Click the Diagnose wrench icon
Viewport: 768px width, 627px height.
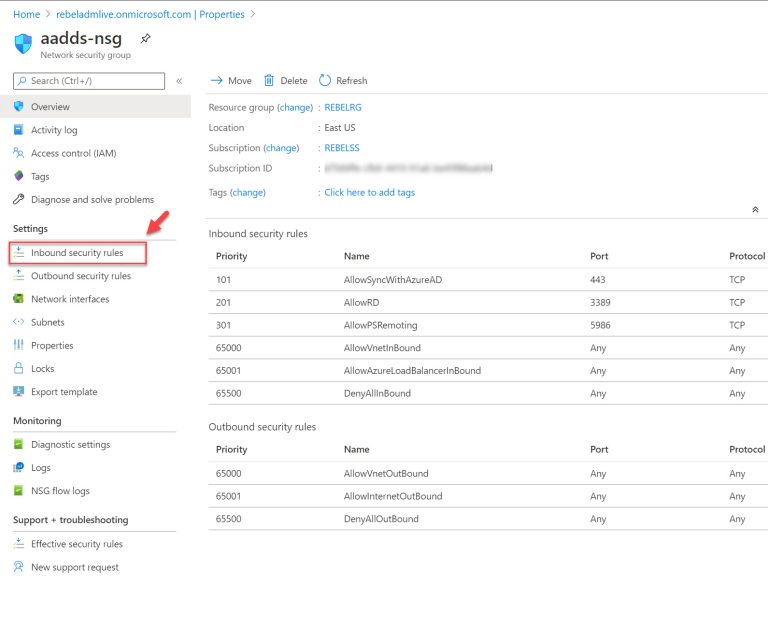(x=19, y=199)
